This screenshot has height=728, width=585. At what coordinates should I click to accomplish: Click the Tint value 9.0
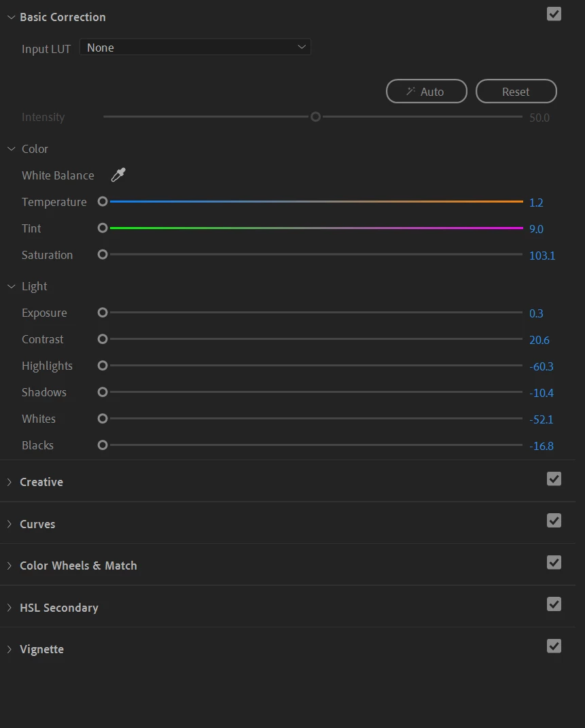click(536, 229)
